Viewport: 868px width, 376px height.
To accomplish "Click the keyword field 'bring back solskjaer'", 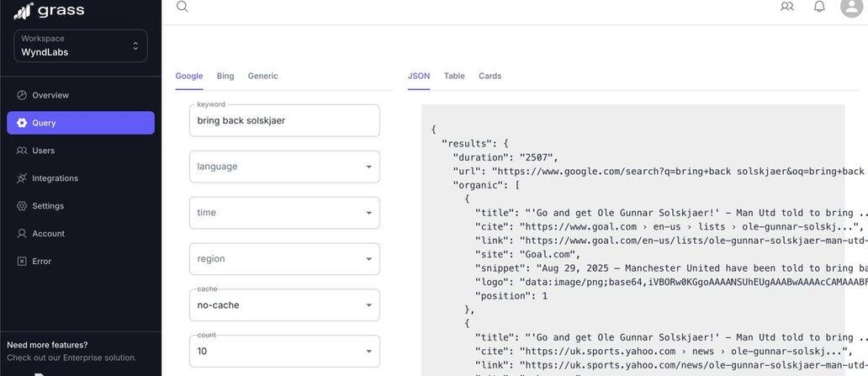I will click(x=284, y=121).
